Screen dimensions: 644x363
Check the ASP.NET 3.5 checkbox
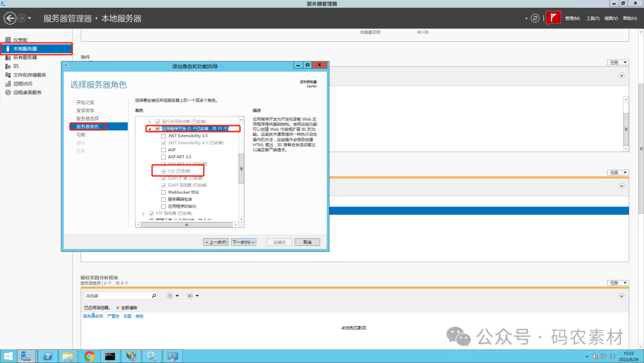(x=163, y=157)
